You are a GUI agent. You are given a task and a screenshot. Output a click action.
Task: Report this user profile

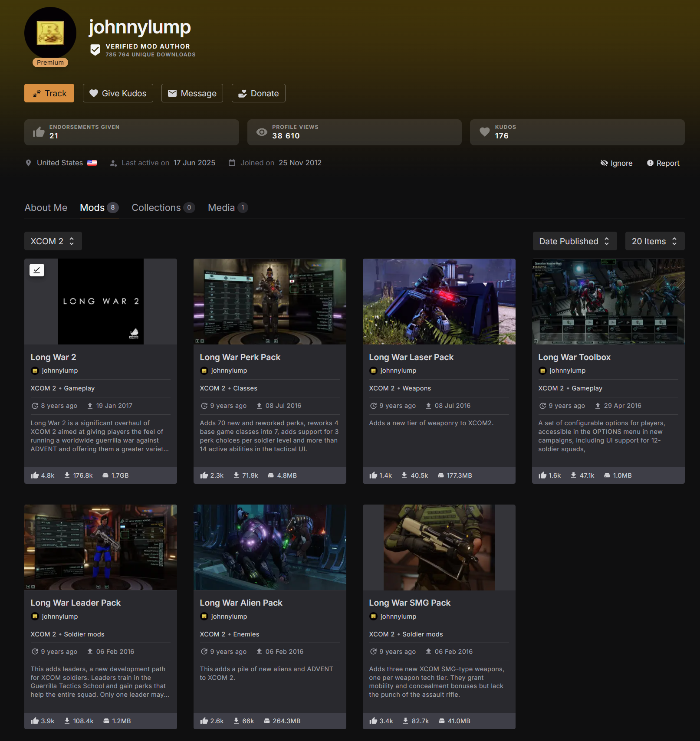point(663,163)
